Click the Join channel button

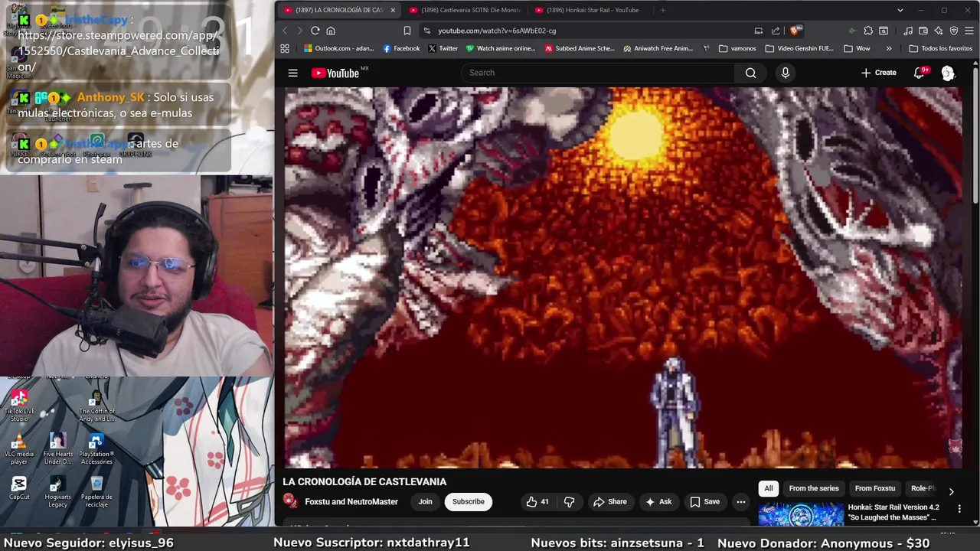click(425, 502)
